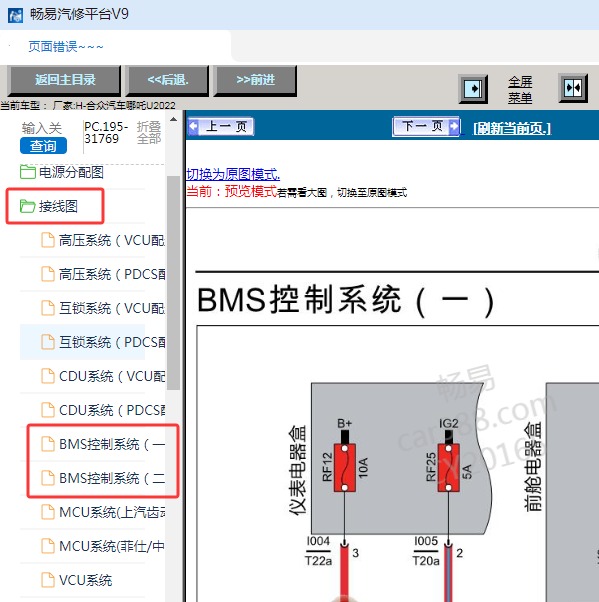Go to next page with 下一页
Screen dimensions: 599x602
[426, 126]
